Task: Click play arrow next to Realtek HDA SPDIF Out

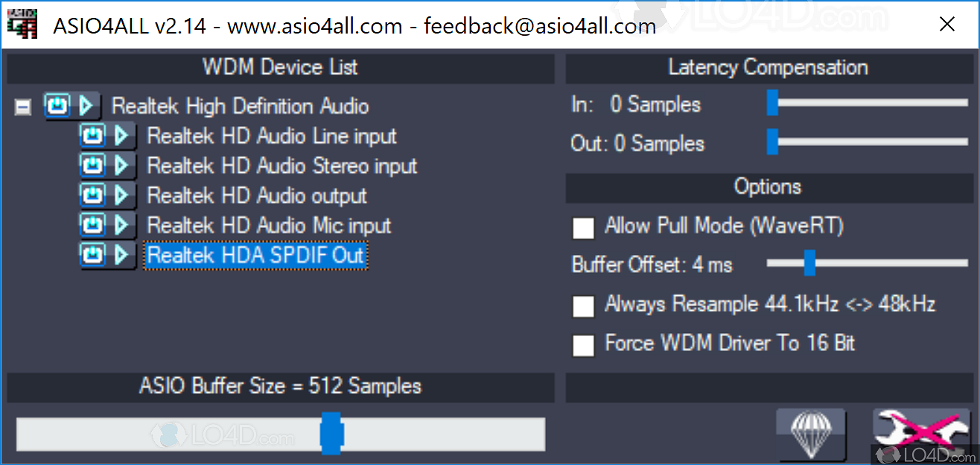Action: pyautogui.click(x=122, y=255)
